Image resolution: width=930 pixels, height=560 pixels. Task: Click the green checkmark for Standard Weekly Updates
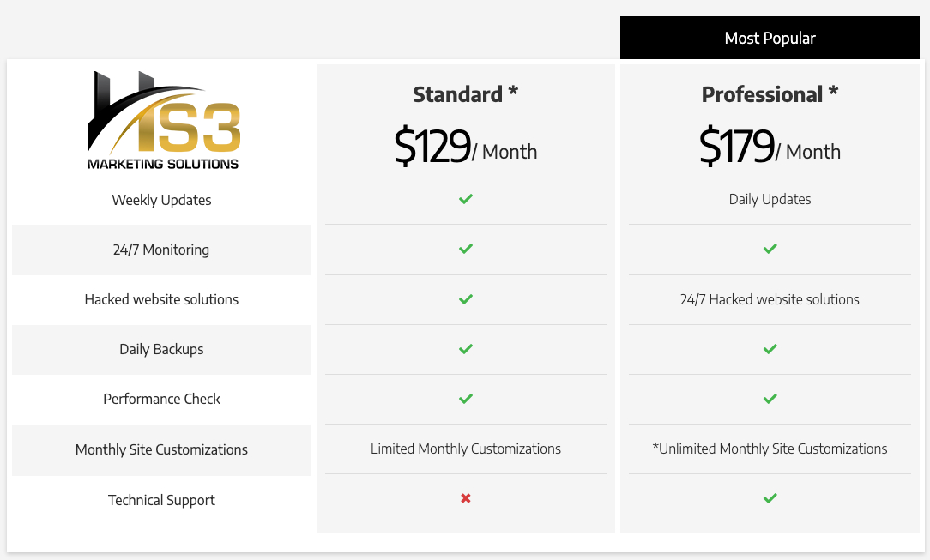point(465,199)
